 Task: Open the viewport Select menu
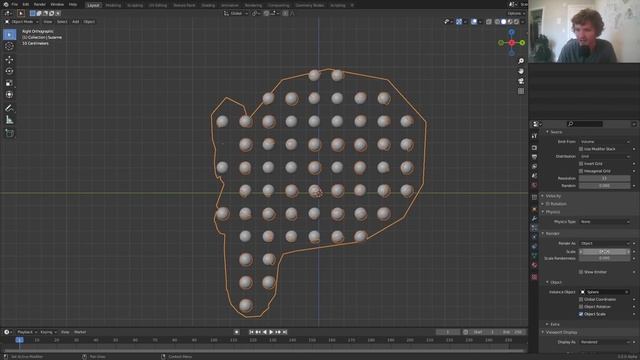click(62, 22)
